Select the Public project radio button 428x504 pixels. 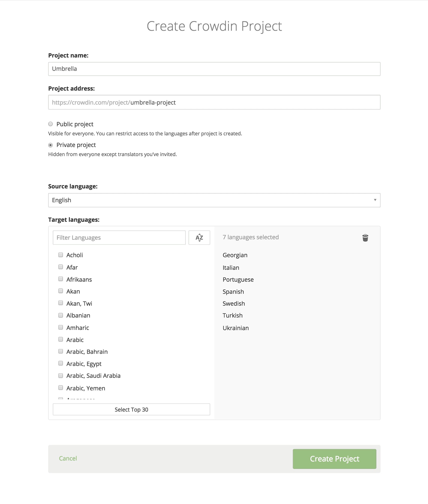(51, 124)
